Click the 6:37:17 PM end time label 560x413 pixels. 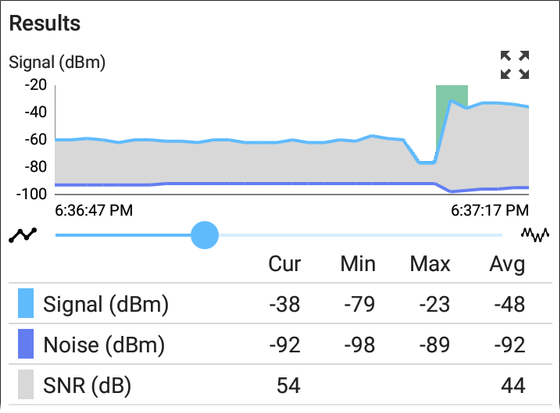pos(490,210)
